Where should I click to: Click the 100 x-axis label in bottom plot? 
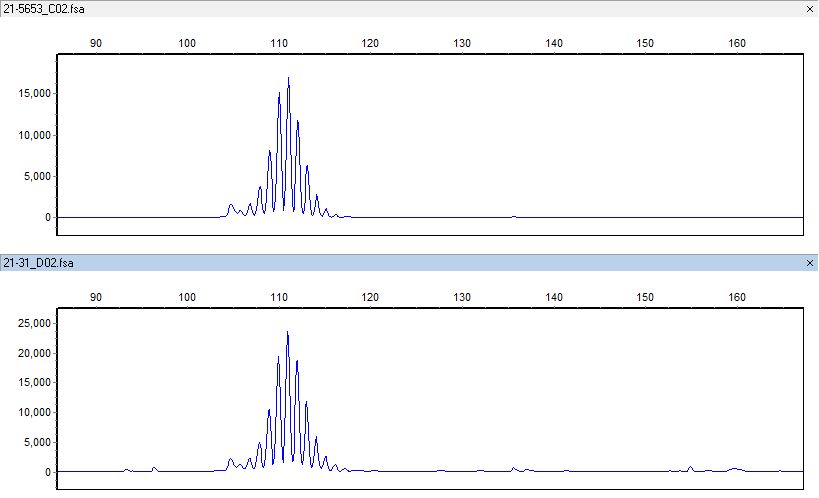(187, 298)
